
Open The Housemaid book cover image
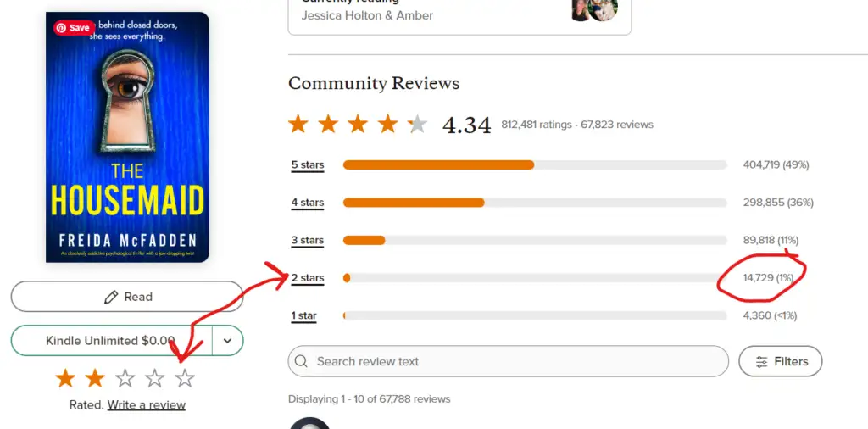pos(127,137)
